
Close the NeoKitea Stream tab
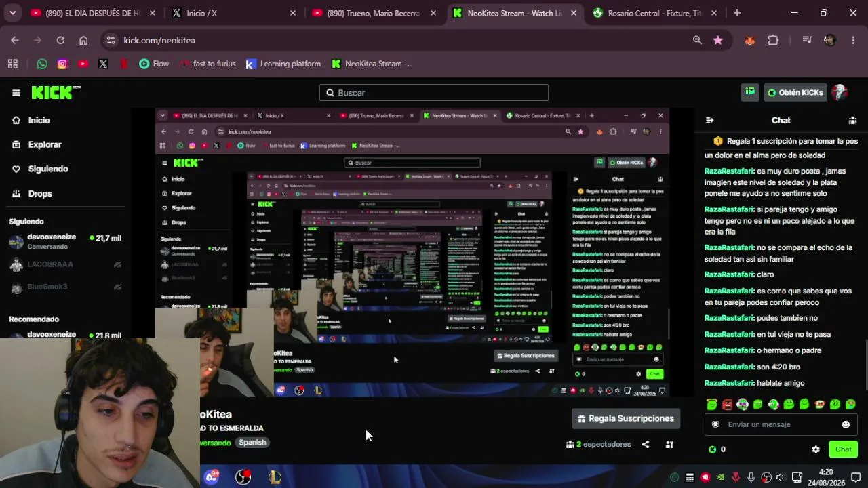pos(574,13)
